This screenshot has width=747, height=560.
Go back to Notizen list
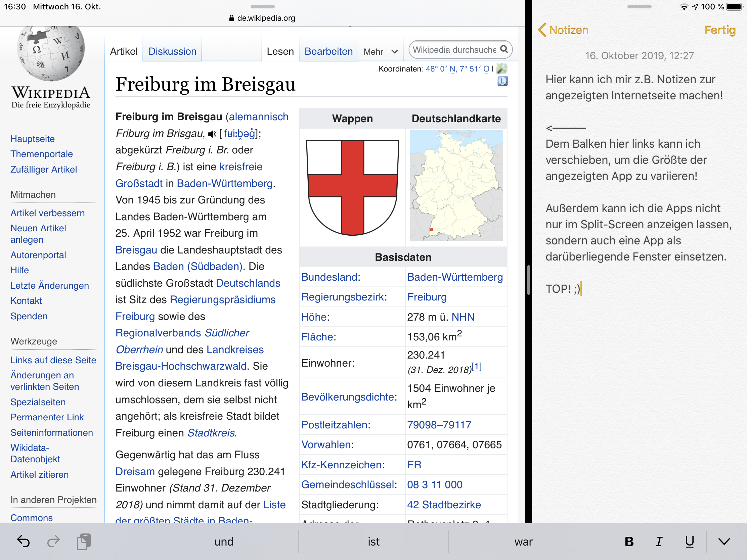tap(563, 30)
